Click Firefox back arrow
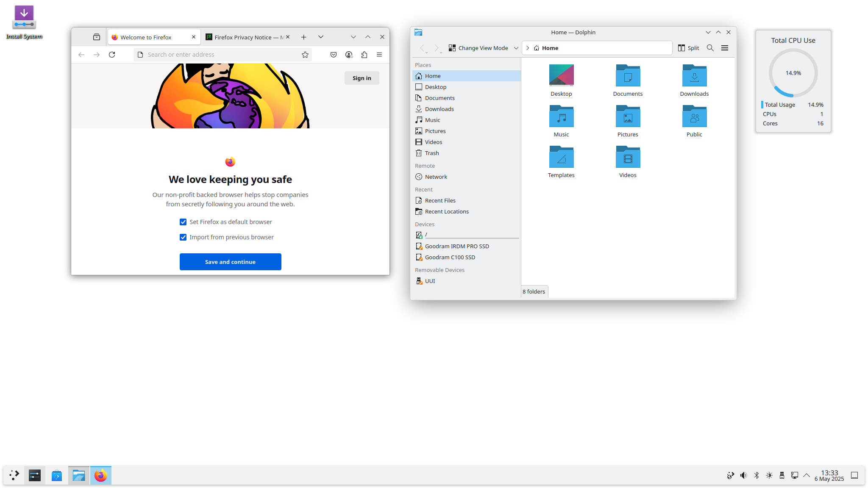This screenshot has width=868, height=488. coord(81,55)
